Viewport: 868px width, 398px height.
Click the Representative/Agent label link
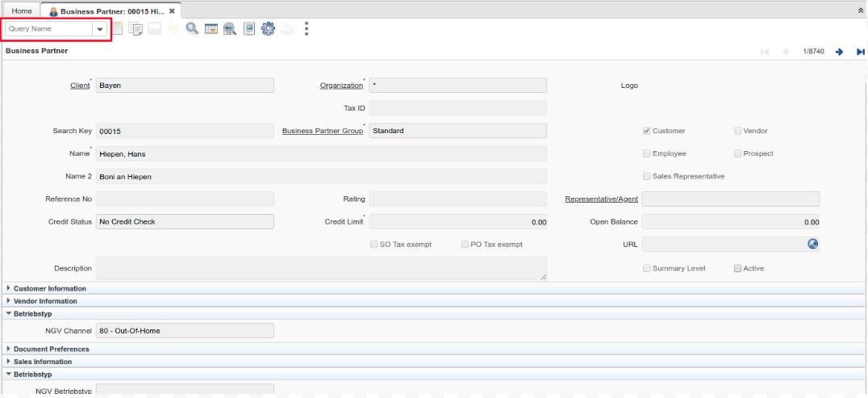tap(601, 199)
